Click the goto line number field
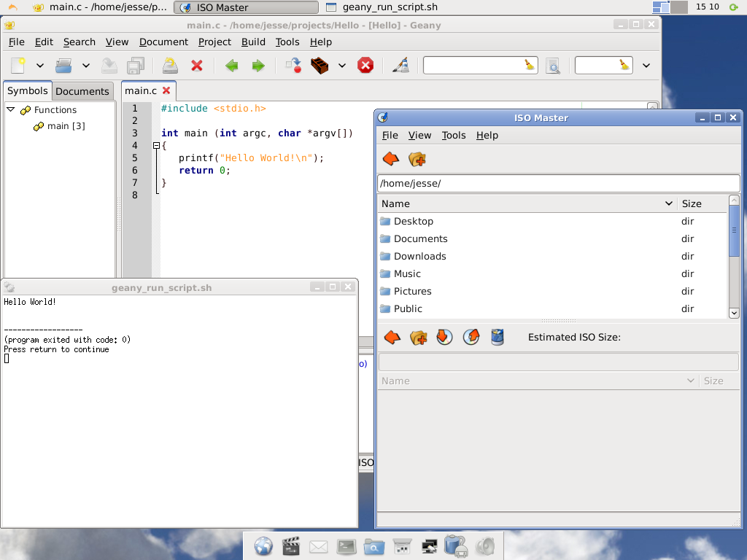The image size is (747, 560). 597,66
